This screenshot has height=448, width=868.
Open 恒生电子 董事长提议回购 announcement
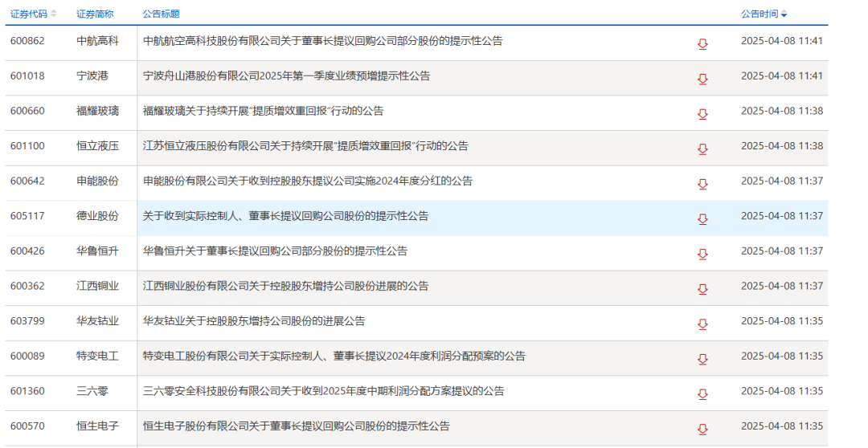click(296, 426)
